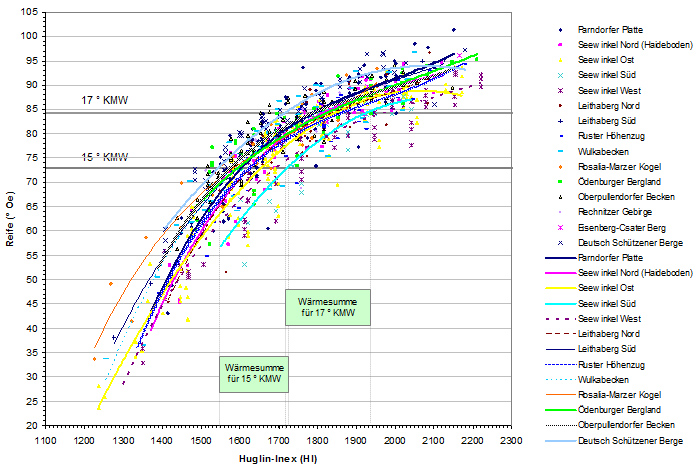Click the 'Huglin-Inex (HI)' x-axis title

tap(278, 459)
